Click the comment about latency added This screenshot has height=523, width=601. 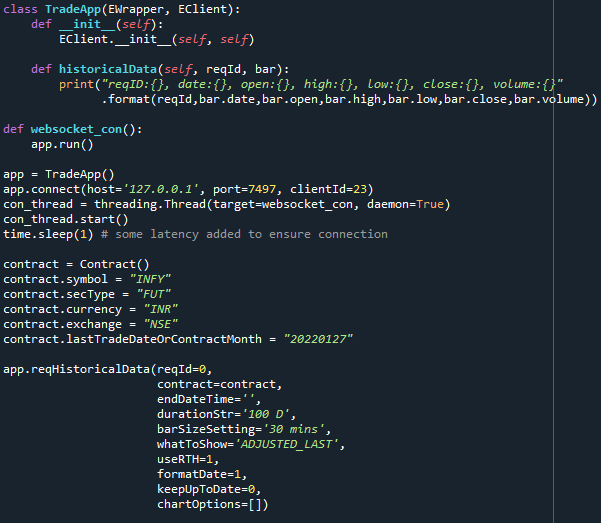click(x=244, y=234)
